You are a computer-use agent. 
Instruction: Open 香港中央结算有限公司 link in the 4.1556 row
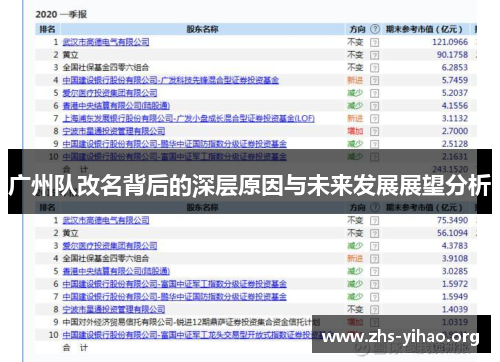click(x=116, y=105)
